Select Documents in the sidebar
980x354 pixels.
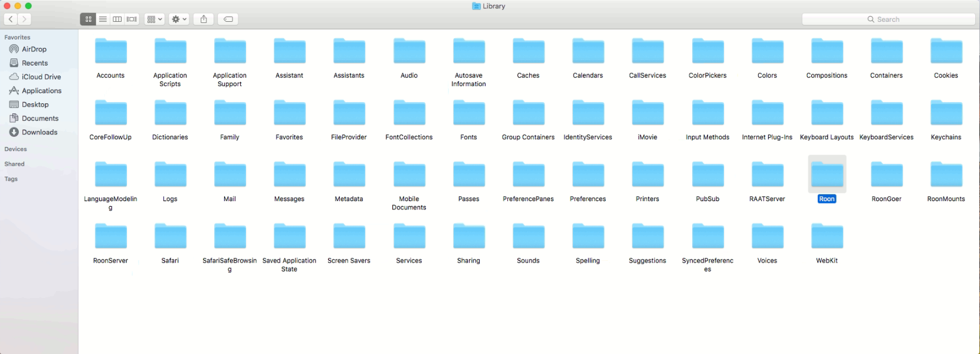coord(40,119)
